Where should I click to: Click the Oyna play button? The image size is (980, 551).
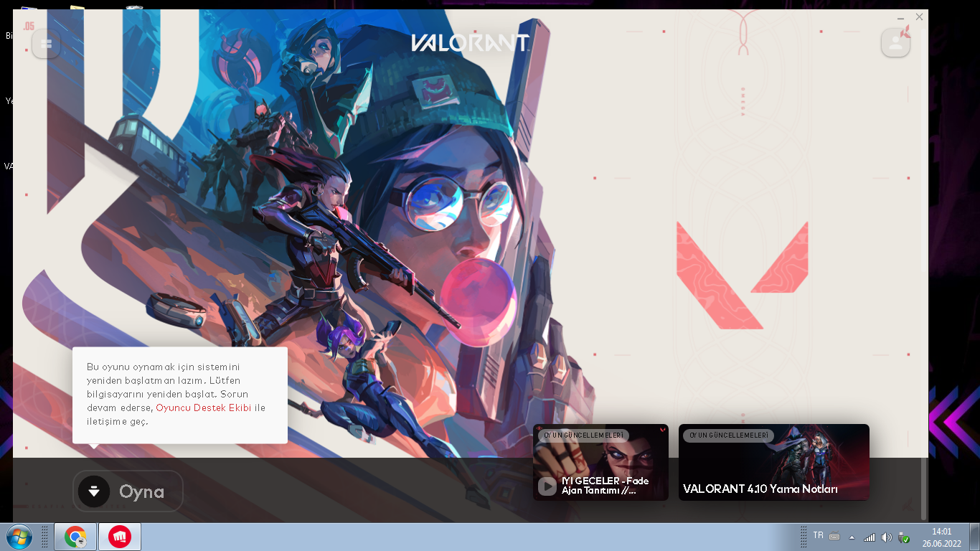[128, 491]
